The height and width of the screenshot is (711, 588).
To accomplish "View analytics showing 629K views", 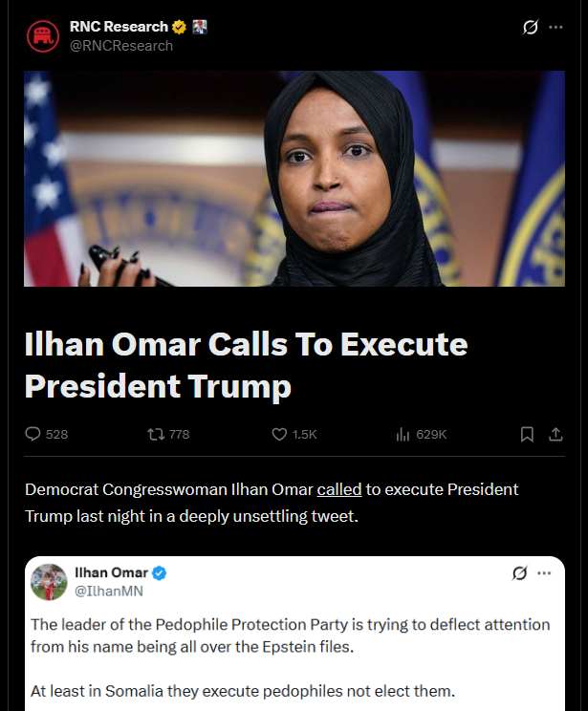I will pyautogui.click(x=421, y=435).
